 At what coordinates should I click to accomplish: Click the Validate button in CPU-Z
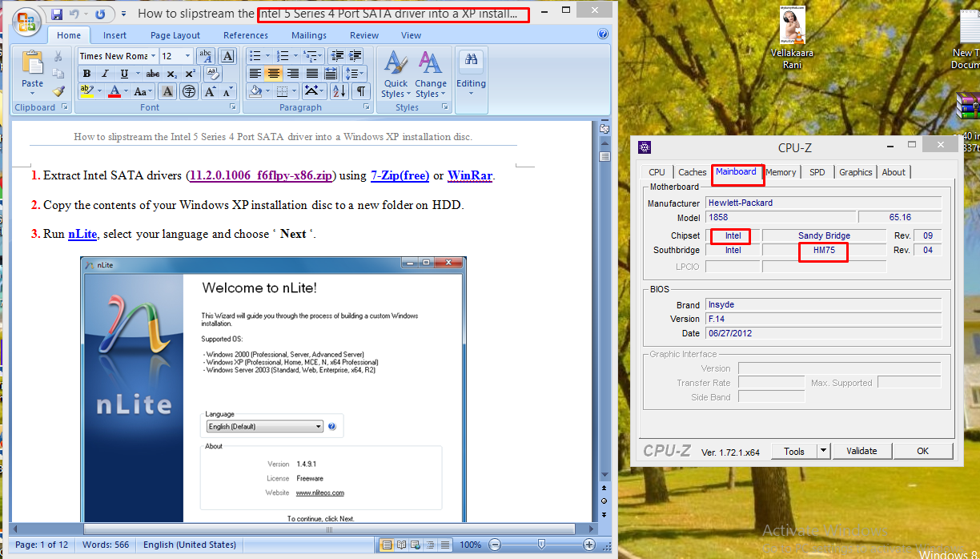coord(862,451)
